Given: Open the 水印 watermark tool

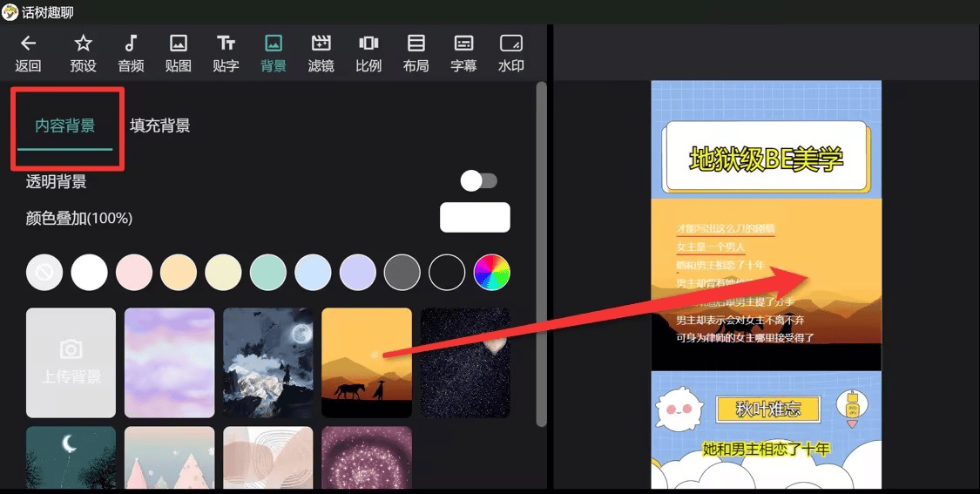Looking at the screenshot, I should click(x=510, y=44).
